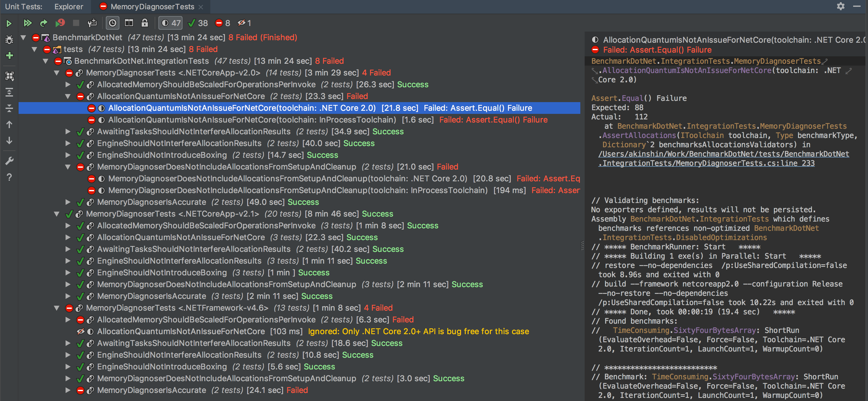868x401 pixels.
Task: Open settings via the wrench sidebar icon
Action: coord(9,161)
